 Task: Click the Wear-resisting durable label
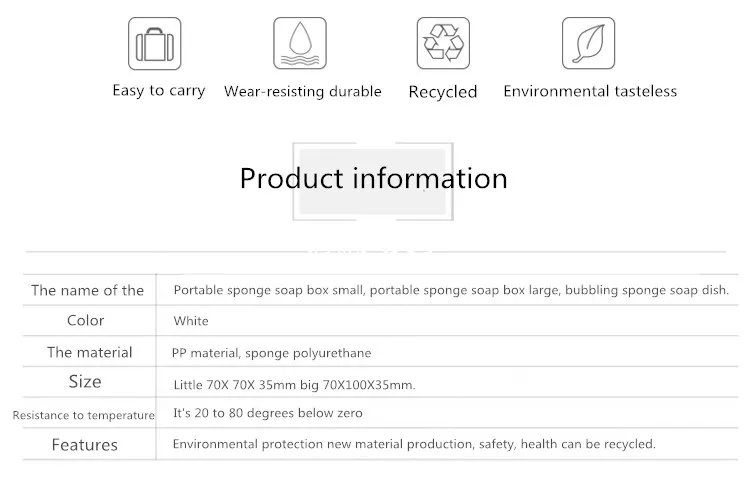303,92
